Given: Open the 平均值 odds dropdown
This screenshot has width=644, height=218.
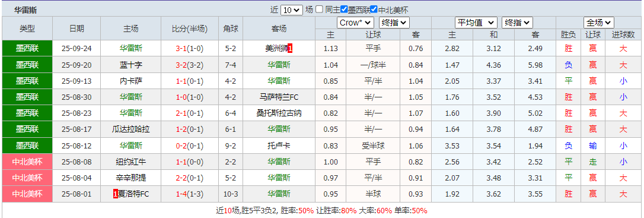Looking at the screenshot, I should 476,23.
